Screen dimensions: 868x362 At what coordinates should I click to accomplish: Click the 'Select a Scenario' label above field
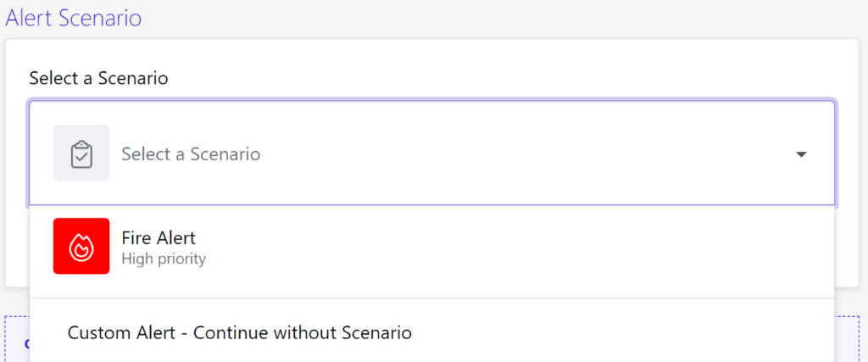click(x=98, y=78)
